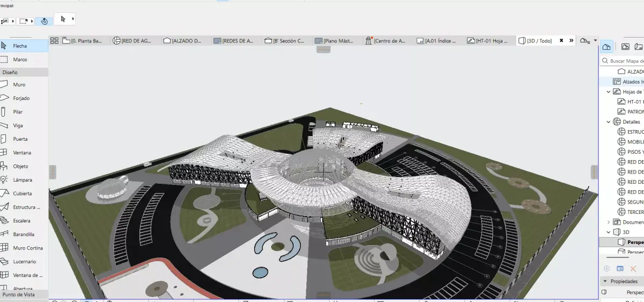Collapse the Detalles tree node
The width and height of the screenshot is (644, 302).
[x=609, y=122]
